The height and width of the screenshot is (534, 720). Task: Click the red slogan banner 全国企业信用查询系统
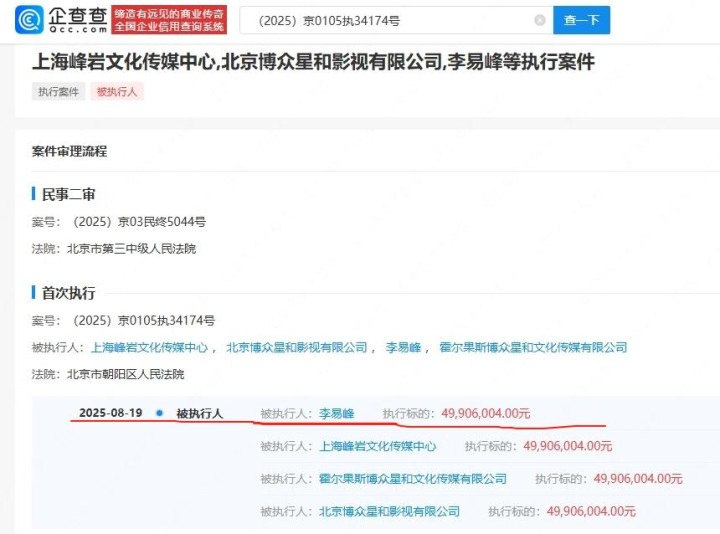click(169, 20)
